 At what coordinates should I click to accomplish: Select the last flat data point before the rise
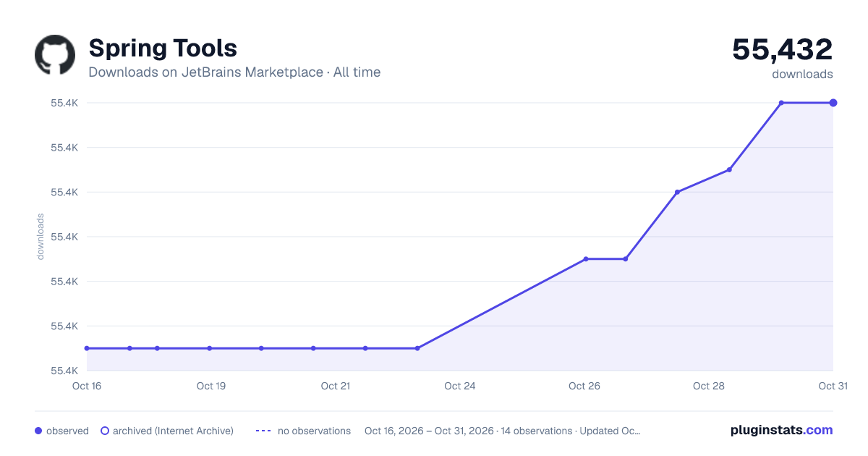(x=417, y=348)
